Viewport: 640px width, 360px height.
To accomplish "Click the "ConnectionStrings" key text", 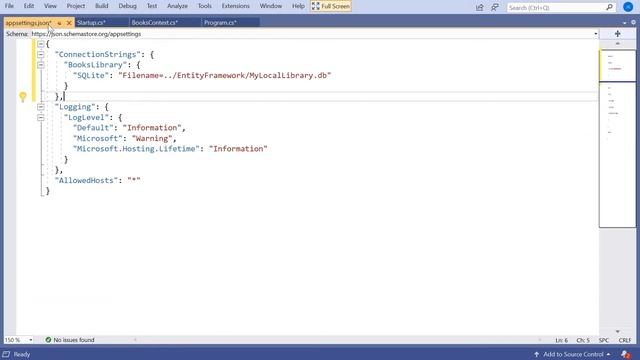I will coord(97,54).
